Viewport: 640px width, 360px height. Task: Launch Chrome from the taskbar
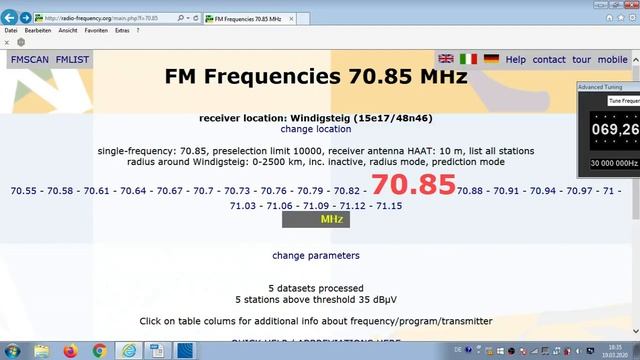pos(99,351)
